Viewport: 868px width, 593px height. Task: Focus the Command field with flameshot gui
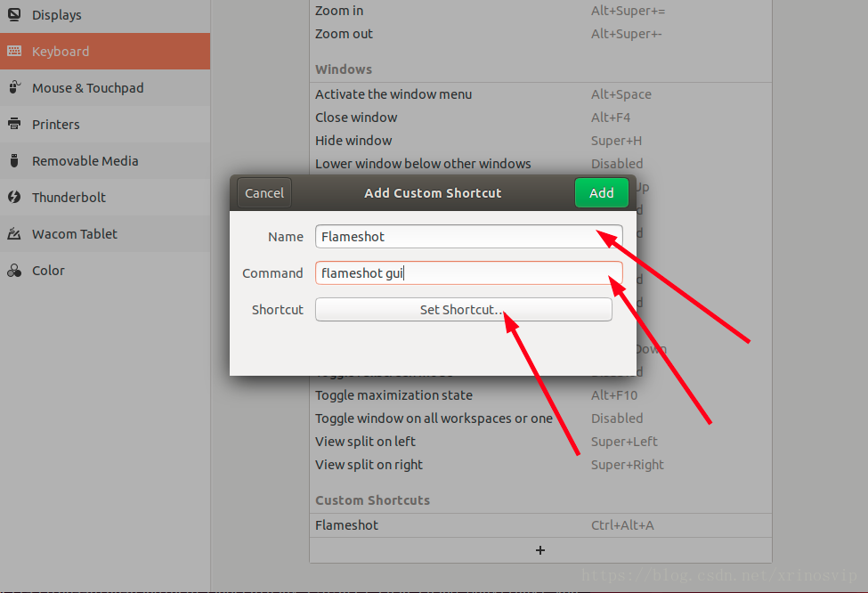(x=469, y=273)
